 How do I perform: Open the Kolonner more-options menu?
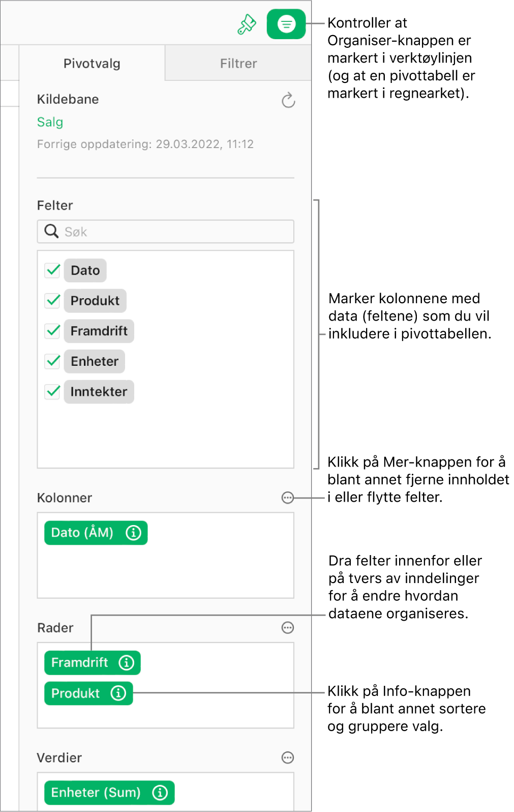point(287,498)
